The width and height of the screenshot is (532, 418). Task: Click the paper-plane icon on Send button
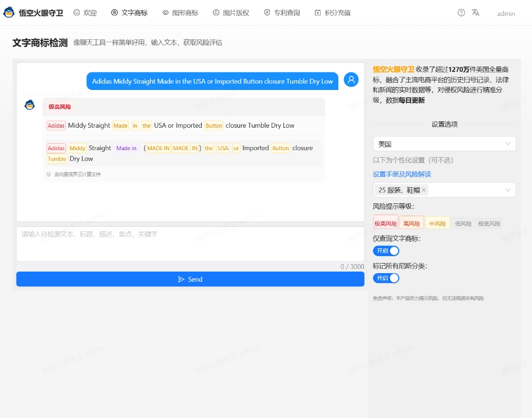pyautogui.click(x=181, y=279)
